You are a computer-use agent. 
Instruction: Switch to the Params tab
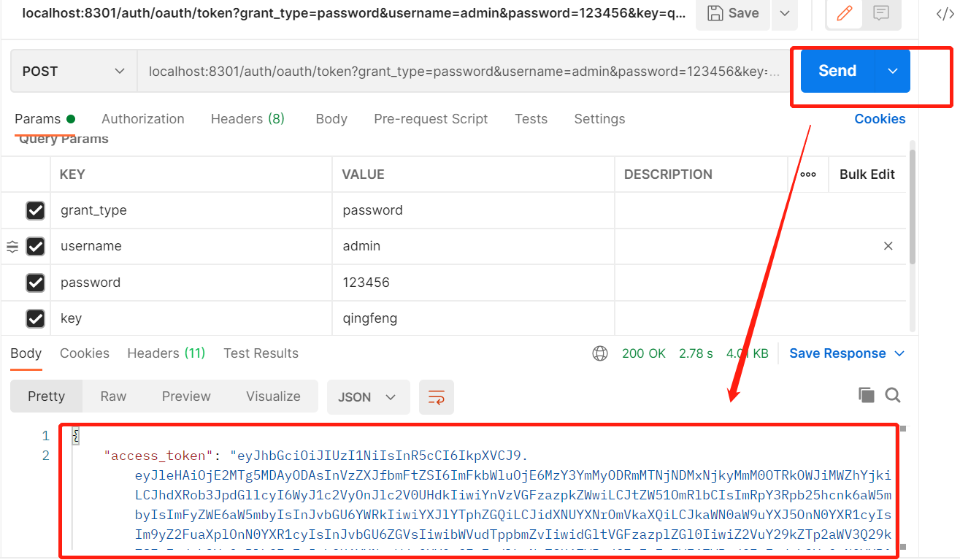[x=45, y=119]
